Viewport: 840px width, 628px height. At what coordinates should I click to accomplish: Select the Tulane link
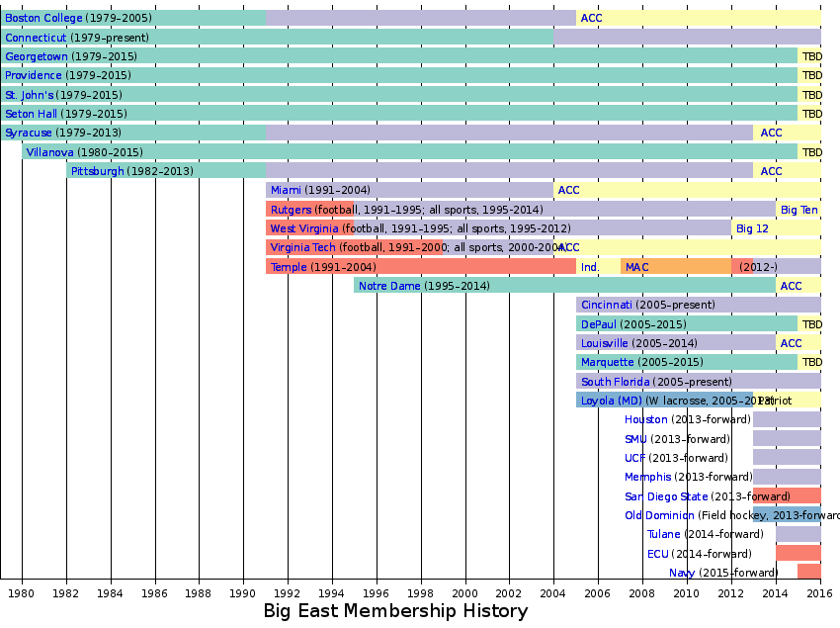tap(664, 534)
